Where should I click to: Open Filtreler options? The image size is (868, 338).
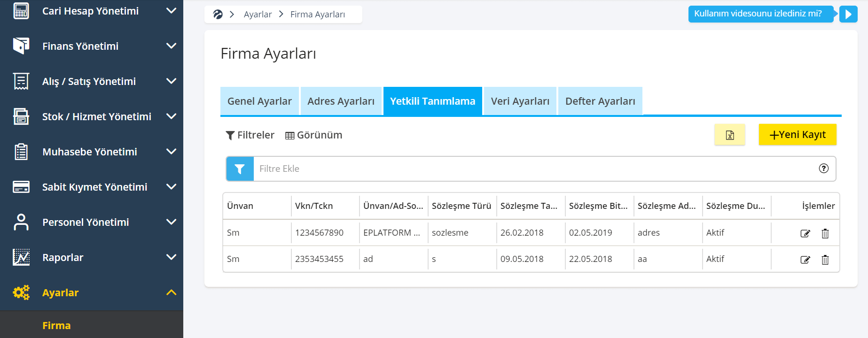click(250, 135)
